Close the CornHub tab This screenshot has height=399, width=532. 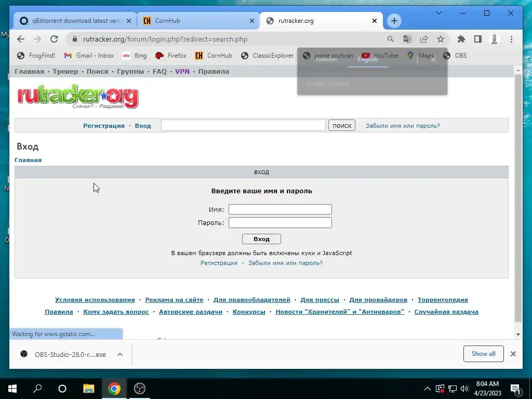point(252,21)
